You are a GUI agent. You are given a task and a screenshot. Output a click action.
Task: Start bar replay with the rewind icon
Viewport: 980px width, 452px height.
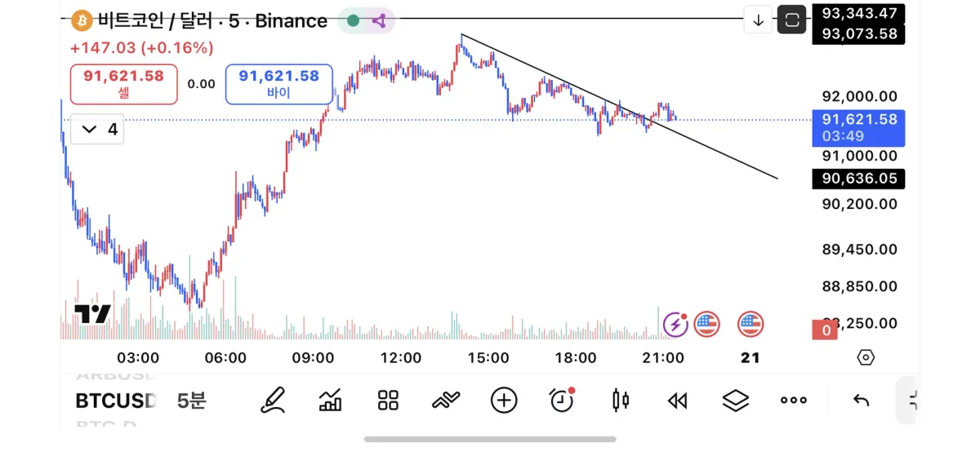[x=677, y=400]
